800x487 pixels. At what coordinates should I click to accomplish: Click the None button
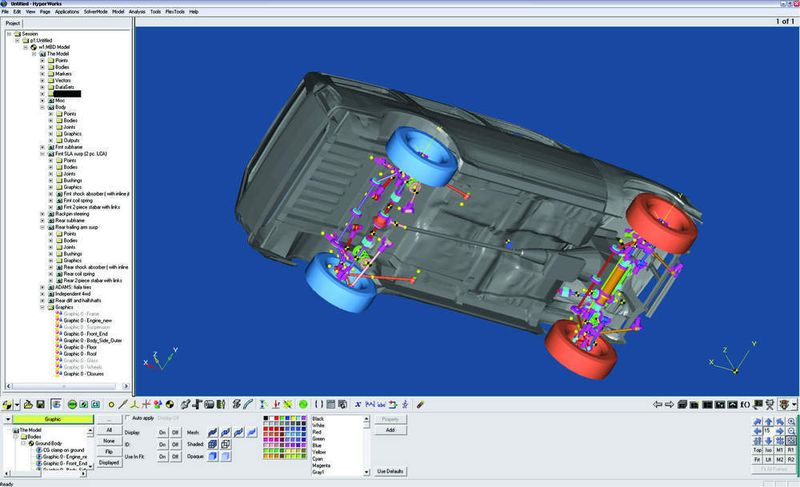point(109,441)
